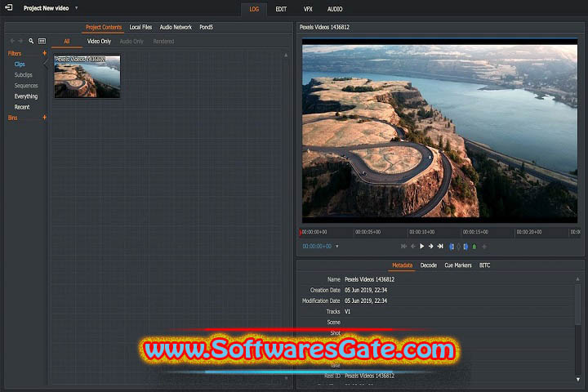Jump to the end of the clip
588x392 pixels.
440,247
